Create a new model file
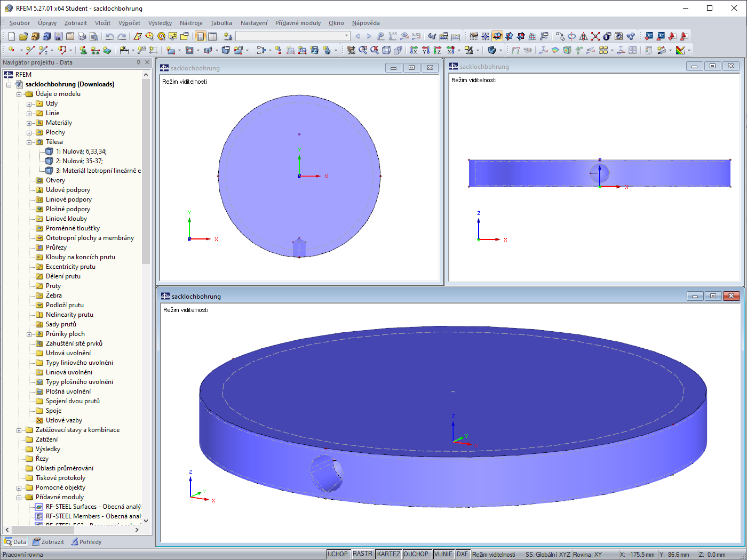 click(11, 36)
